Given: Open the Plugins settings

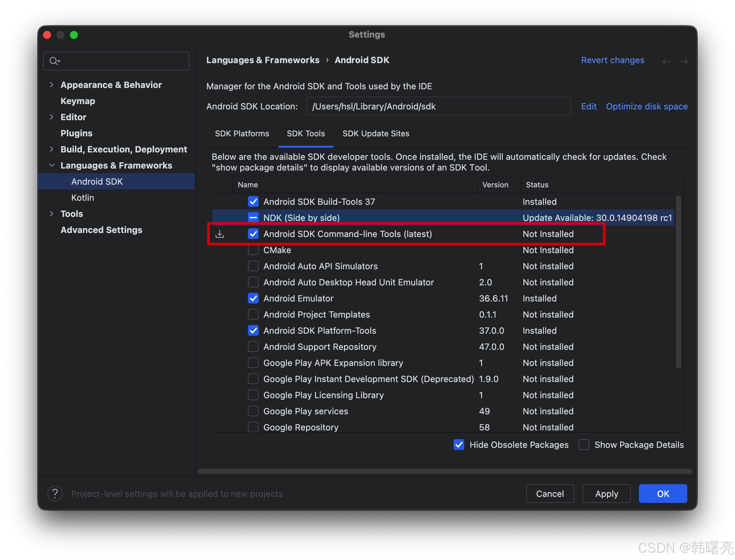Looking at the screenshot, I should pyautogui.click(x=77, y=133).
